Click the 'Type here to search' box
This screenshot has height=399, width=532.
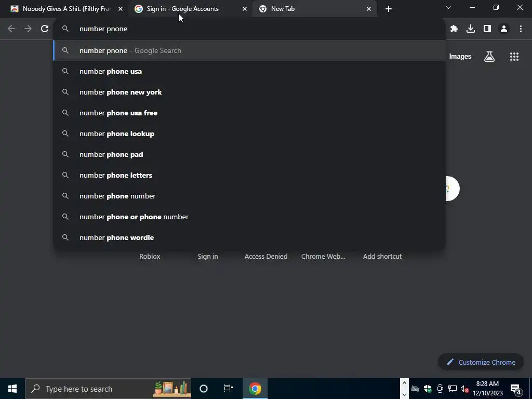(108, 389)
